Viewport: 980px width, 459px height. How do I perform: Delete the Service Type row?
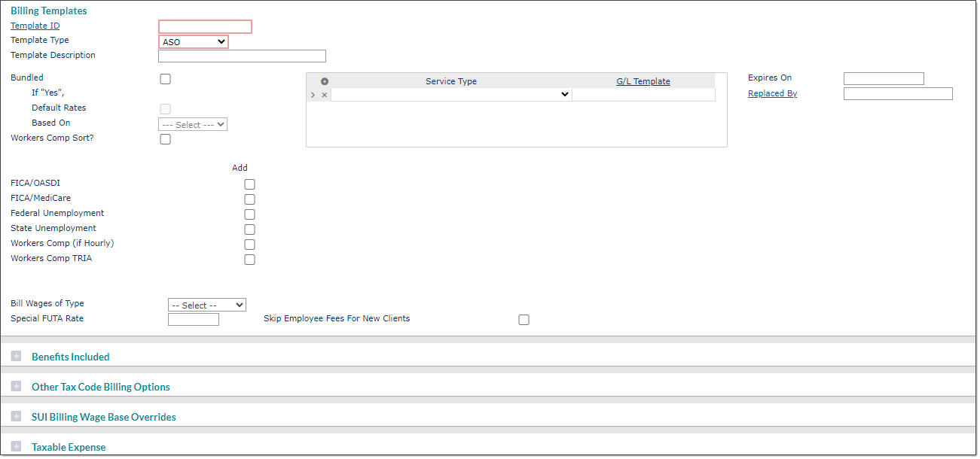[x=324, y=95]
